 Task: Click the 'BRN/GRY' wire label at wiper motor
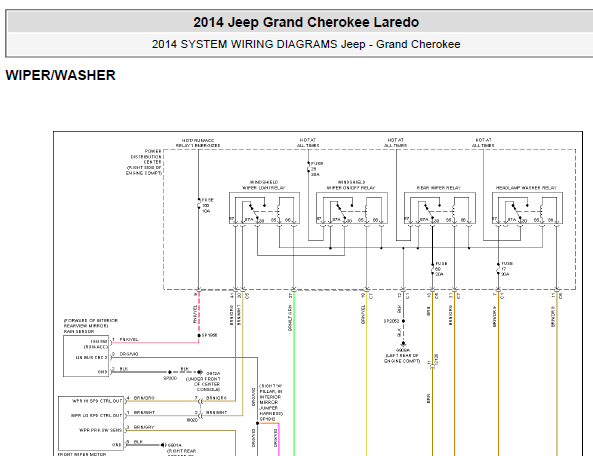[x=144, y=427]
